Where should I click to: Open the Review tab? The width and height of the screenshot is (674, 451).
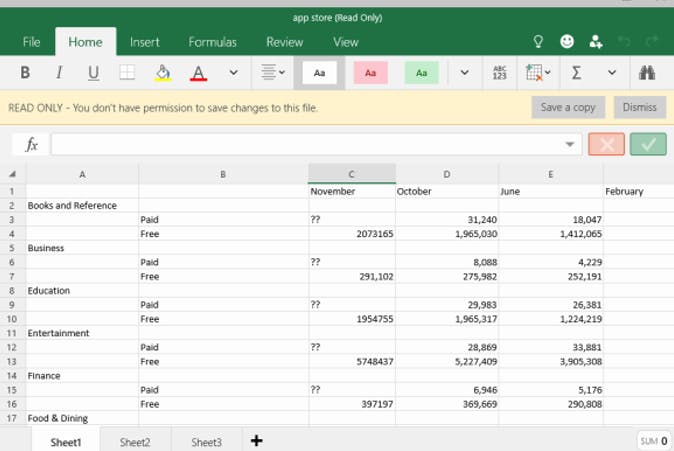pos(285,42)
